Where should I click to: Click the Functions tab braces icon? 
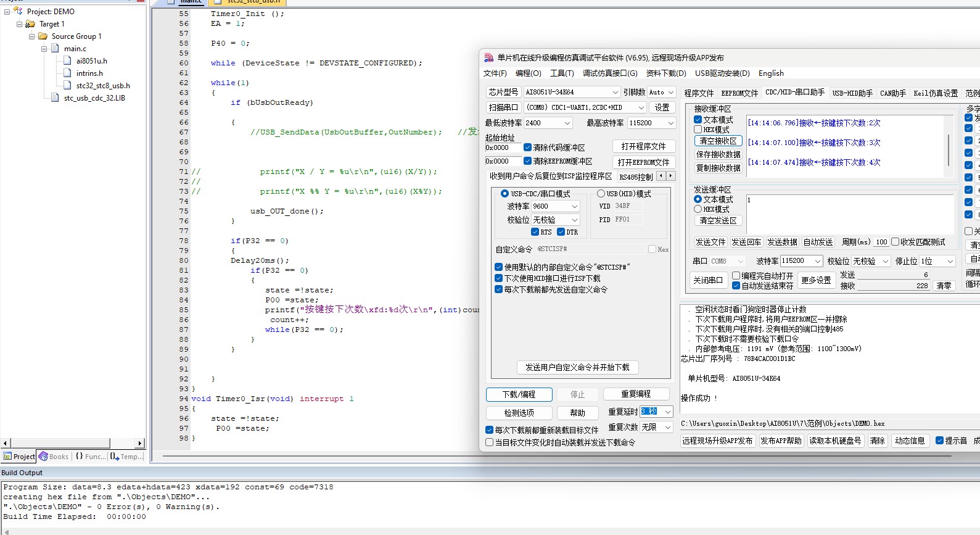[79, 456]
